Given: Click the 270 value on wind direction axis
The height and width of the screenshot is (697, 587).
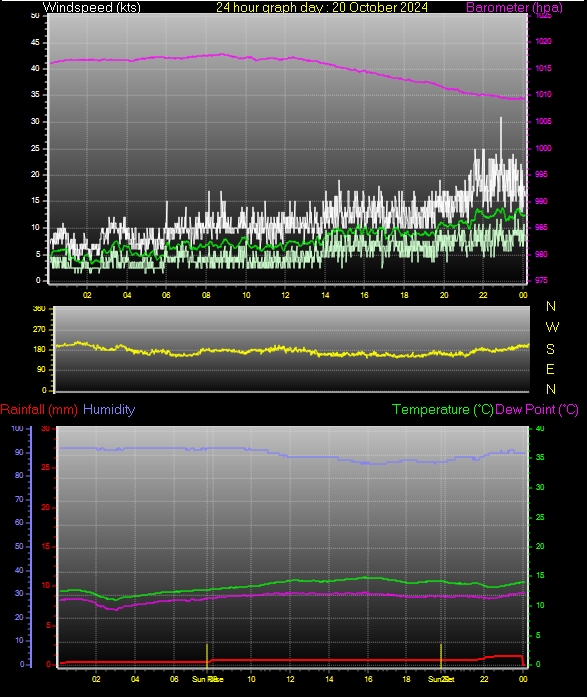Looking at the screenshot, I should tap(39, 329).
